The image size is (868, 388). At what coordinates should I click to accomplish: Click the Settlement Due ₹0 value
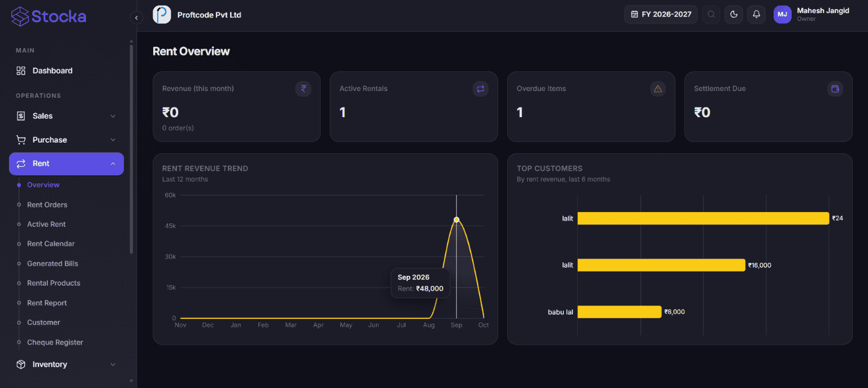702,113
